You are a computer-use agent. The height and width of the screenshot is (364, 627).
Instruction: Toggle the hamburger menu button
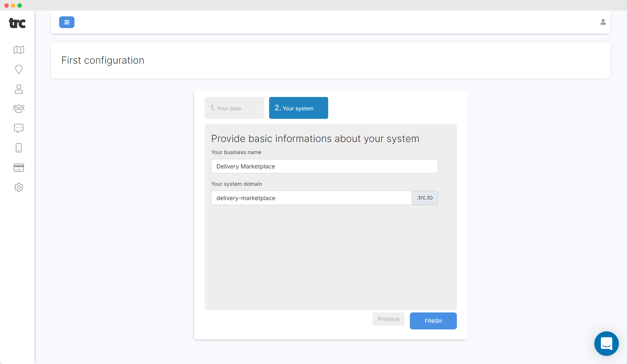(67, 22)
